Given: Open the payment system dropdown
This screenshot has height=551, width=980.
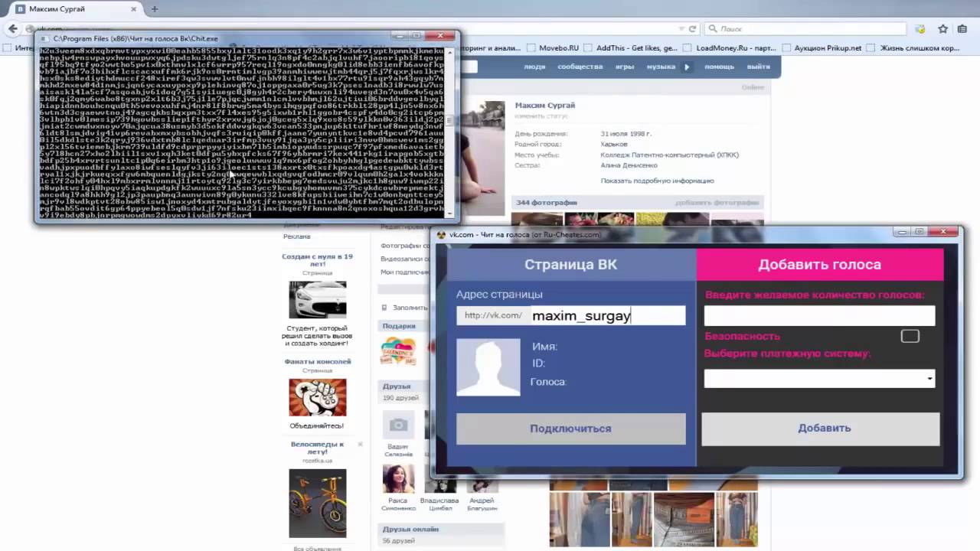Looking at the screenshot, I should (x=819, y=378).
